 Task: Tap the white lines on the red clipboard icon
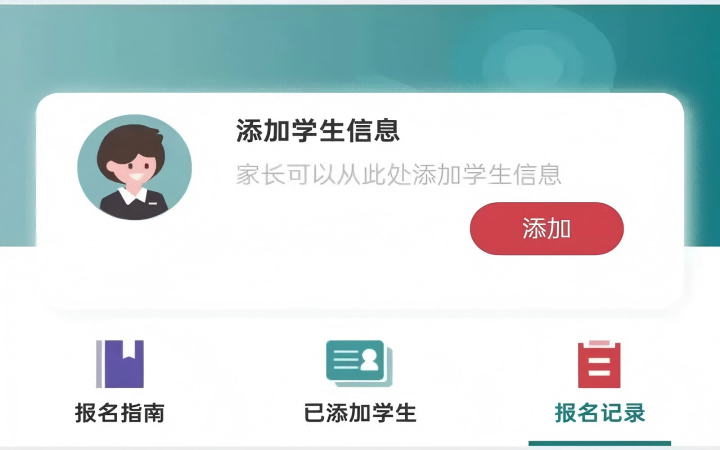599,366
